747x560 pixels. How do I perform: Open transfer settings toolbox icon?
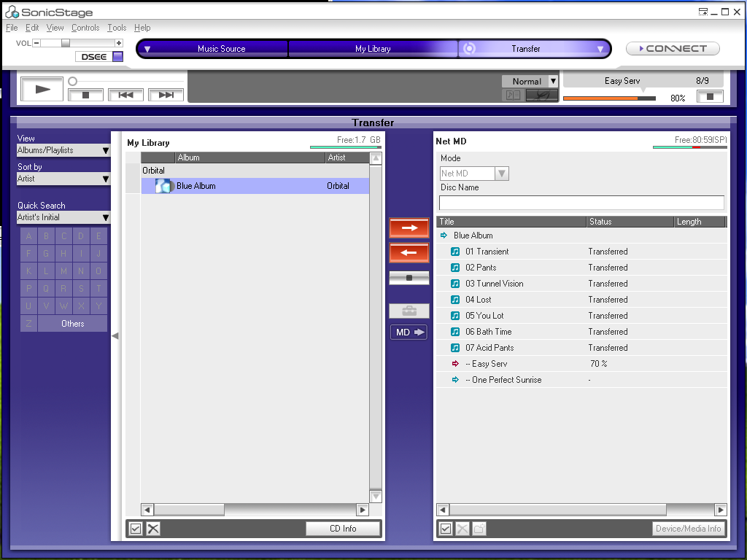pos(409,311)
